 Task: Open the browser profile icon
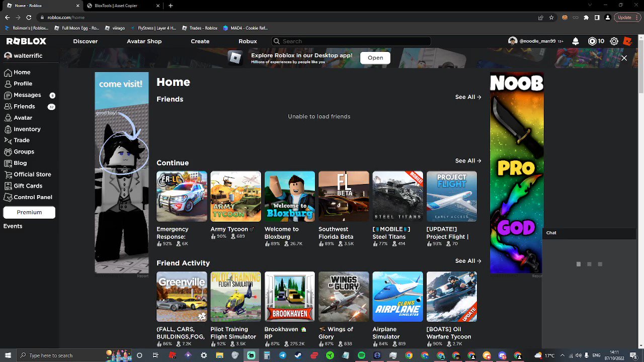click(608, 17)
